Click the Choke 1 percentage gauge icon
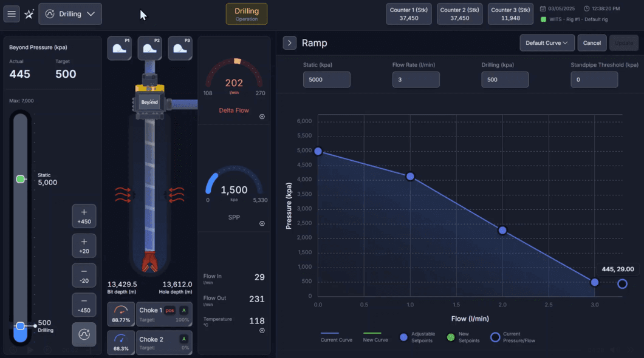This screenshot has width=644, height=358. point(121,314)
